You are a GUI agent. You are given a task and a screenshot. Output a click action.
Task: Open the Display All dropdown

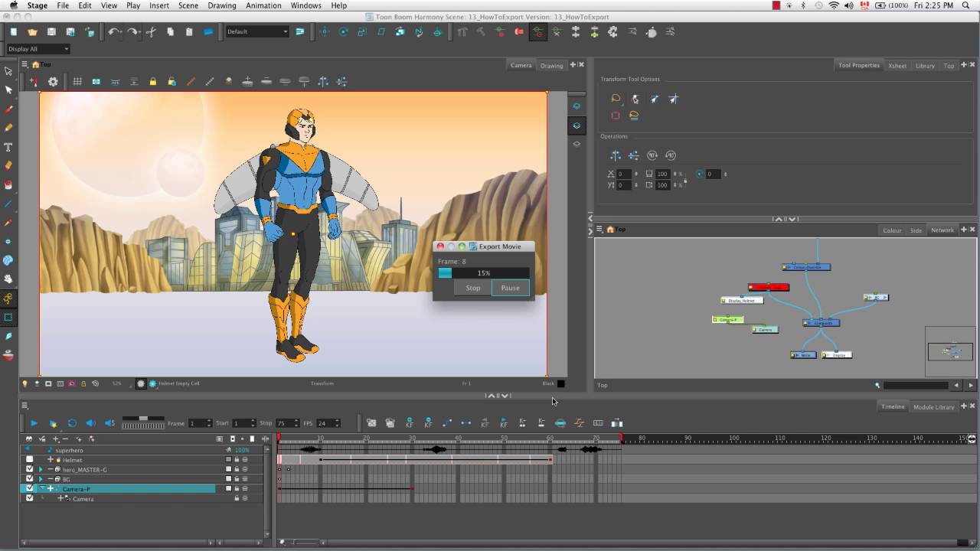[38, 49]
